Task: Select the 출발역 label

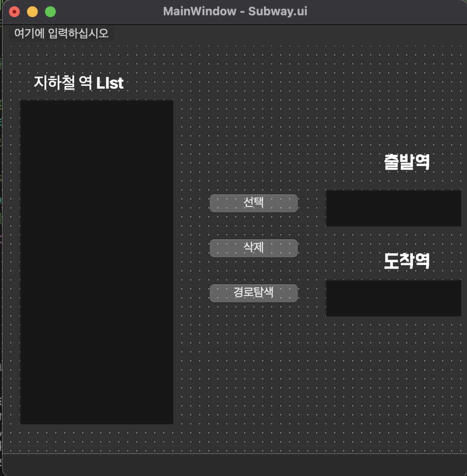Action: click(x=407, y=162)
